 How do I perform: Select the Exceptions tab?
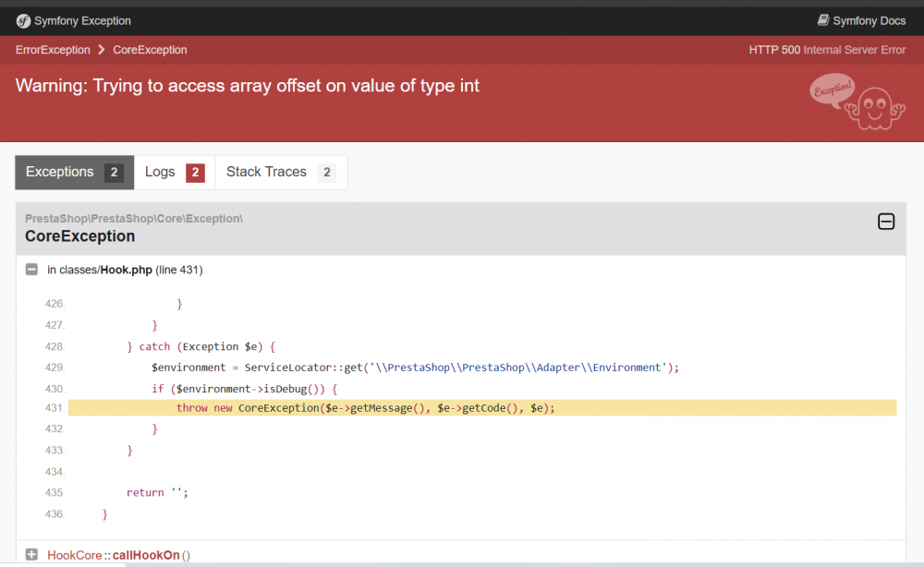click(x=60, y=172)
